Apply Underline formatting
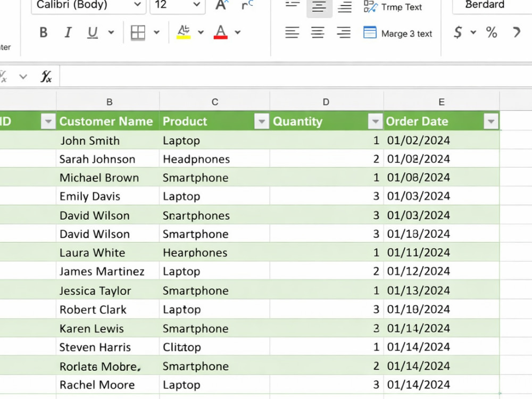This screenshot has width=532, height=399. 92,32
